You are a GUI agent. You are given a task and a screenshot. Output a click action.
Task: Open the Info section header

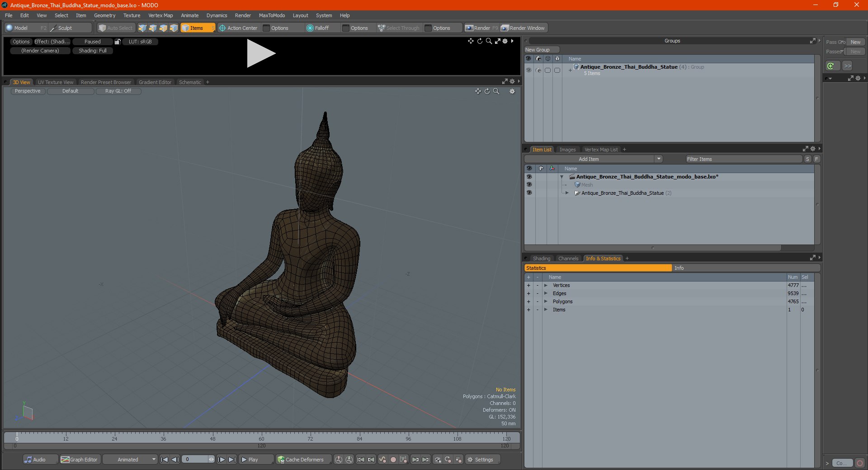pyautogui.click(x=746, y=268)
